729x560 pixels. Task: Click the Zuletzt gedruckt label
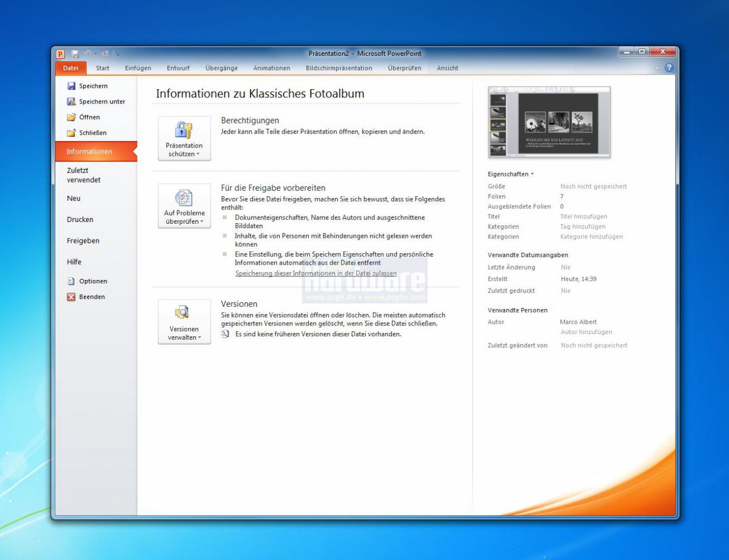[x=511, y=291]
